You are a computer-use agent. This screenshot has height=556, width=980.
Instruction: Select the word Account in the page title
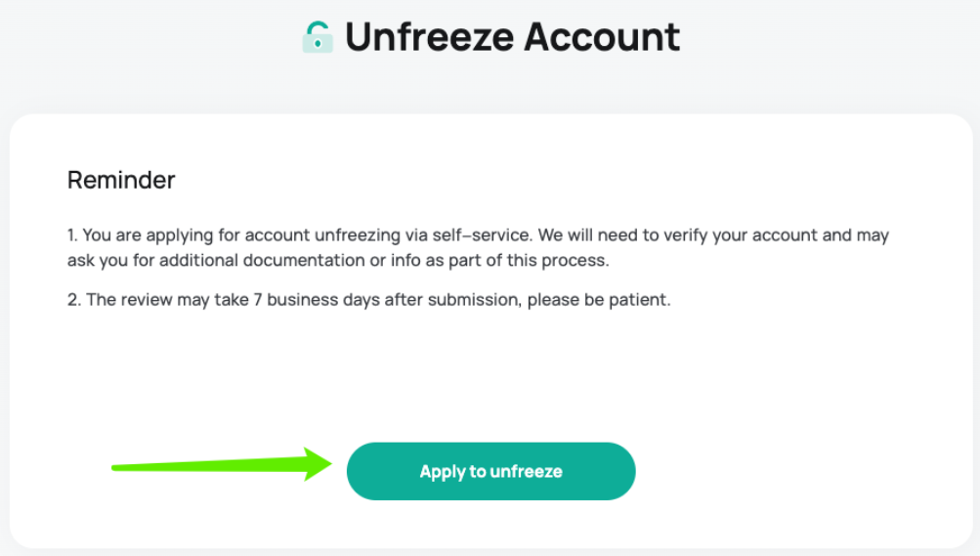(602, 37)
